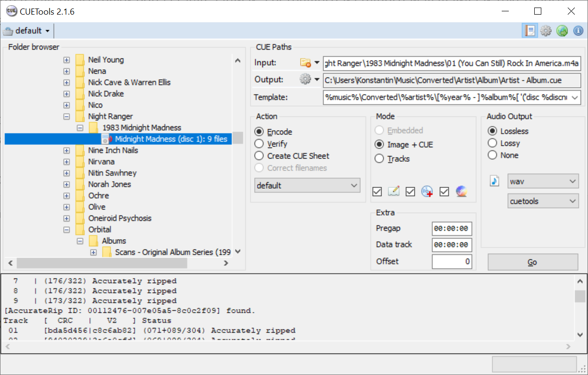
Task: Click the folder browser horizontal scrollbar thumb
Action: [x=102, y=263]
